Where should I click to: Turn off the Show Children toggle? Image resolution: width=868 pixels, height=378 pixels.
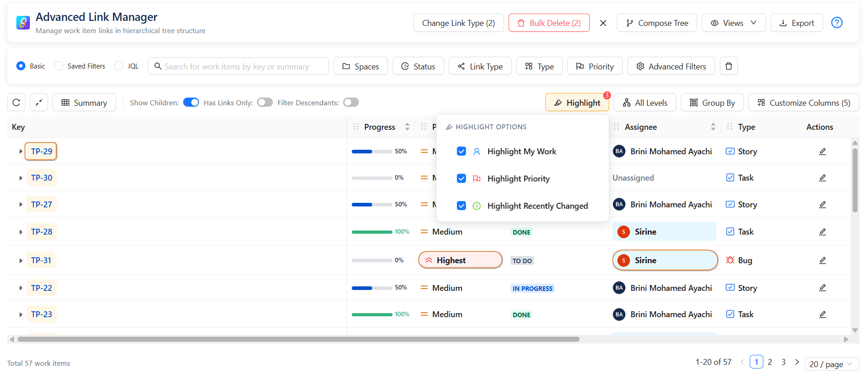[191, 103]
